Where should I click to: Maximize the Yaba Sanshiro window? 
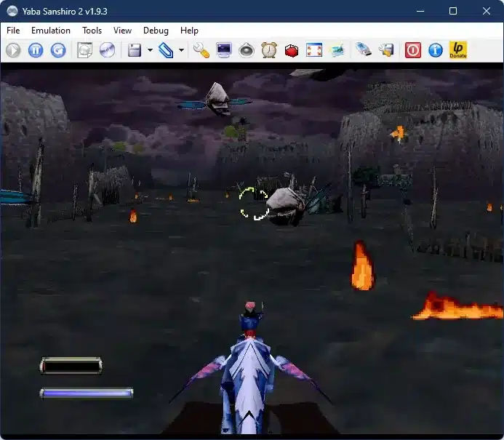point(453,11)
